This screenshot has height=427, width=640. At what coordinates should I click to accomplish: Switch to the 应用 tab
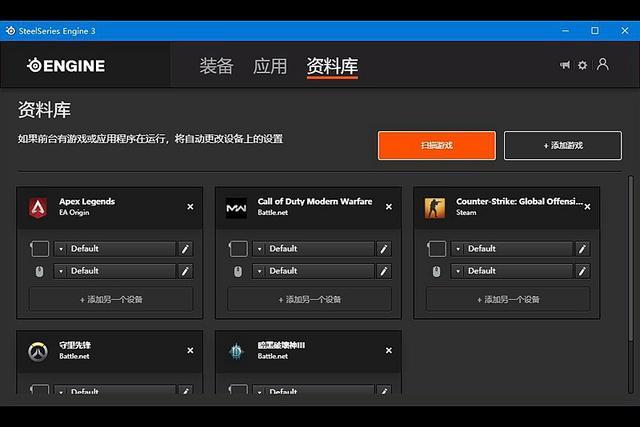pyautogui.click(x=270, y=66)
